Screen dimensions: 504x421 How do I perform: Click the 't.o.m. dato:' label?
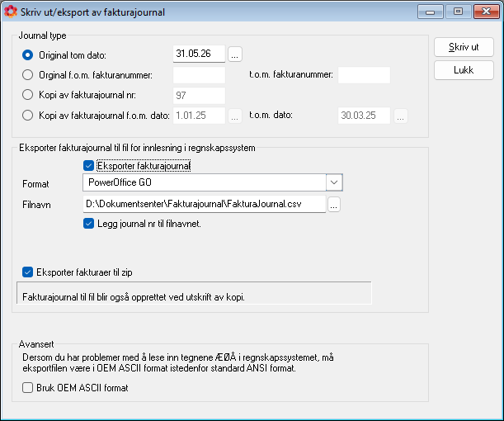271,115
